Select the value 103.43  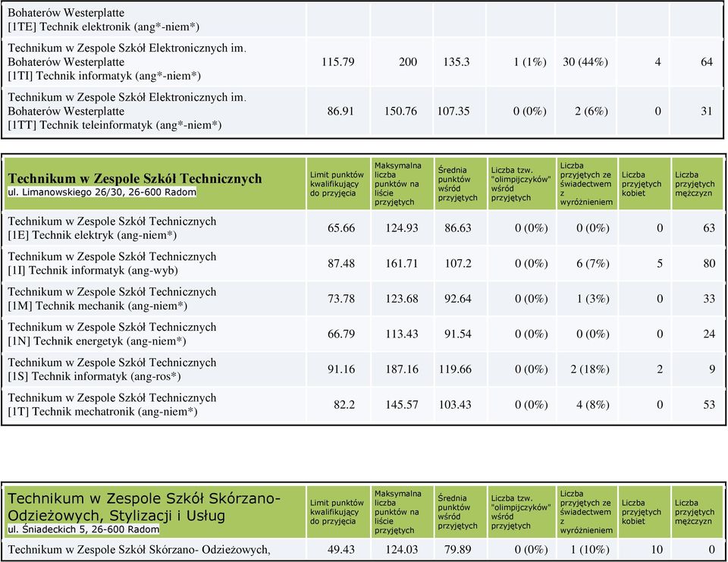pos(455,404)
